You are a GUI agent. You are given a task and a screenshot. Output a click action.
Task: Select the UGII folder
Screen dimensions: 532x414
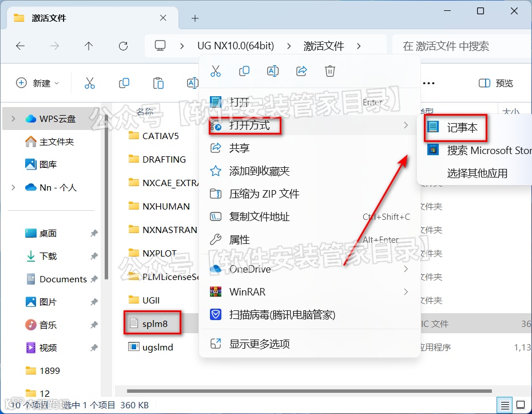144,300
